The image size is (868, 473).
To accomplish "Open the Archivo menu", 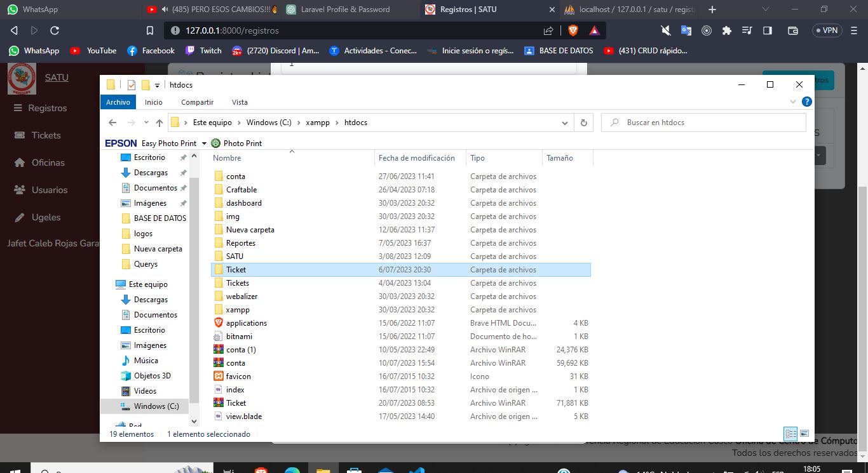I will point(118,102).
